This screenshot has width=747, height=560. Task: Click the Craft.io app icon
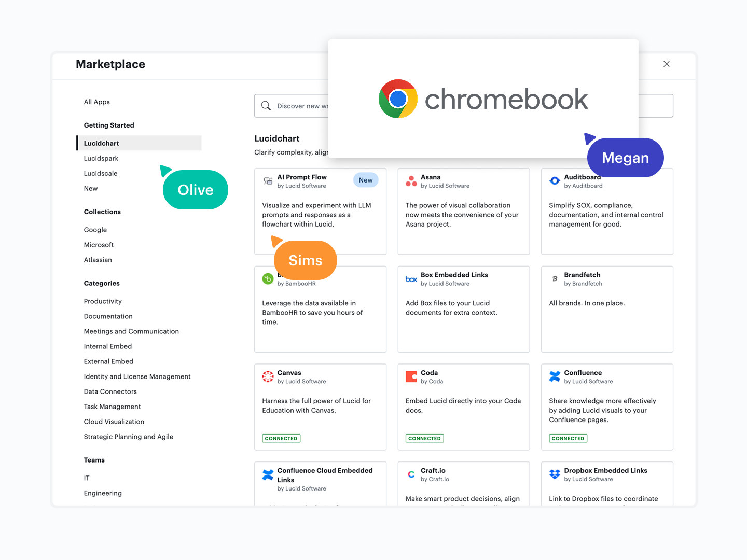coord(411,474)
